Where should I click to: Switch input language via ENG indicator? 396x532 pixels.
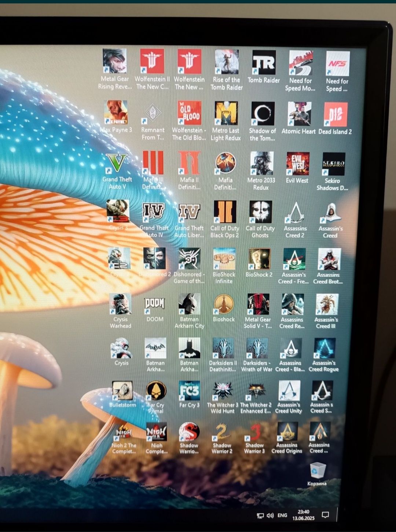pos(282,515)
